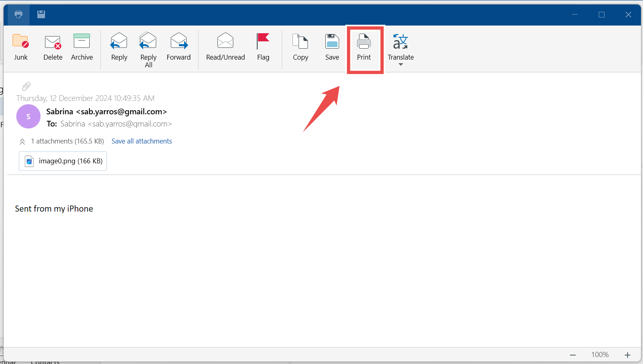This screenshot has width=643, height=364.
Task: Archive the open email
Action: point(82,47)
